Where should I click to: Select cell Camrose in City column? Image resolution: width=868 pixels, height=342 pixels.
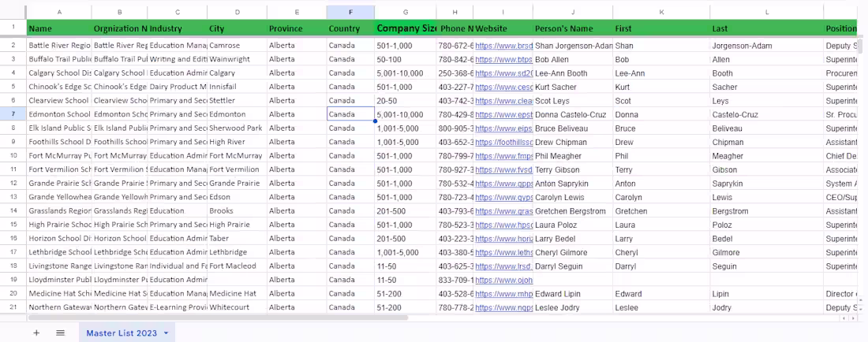point(237,45)
